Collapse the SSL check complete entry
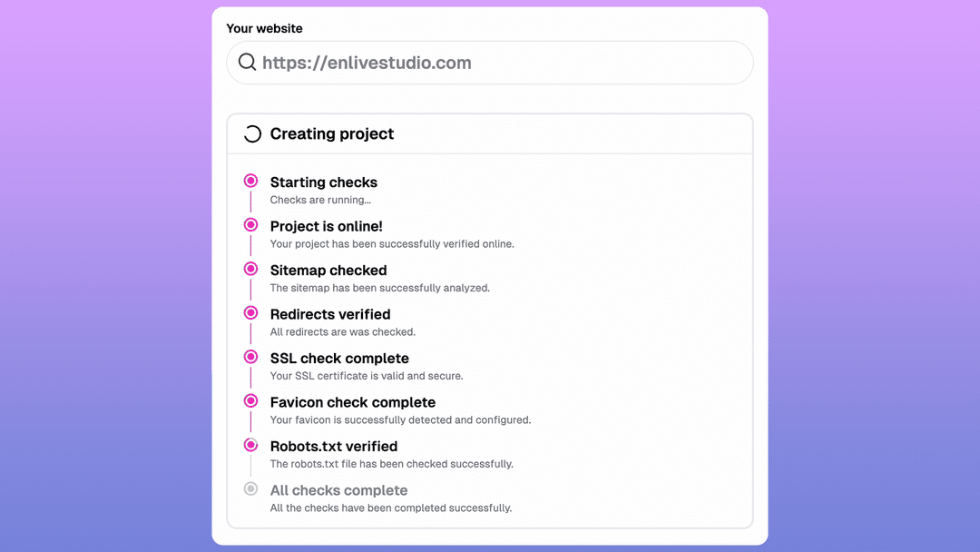The width and height of the screenshot is (980, 552). tap(339, 358)
